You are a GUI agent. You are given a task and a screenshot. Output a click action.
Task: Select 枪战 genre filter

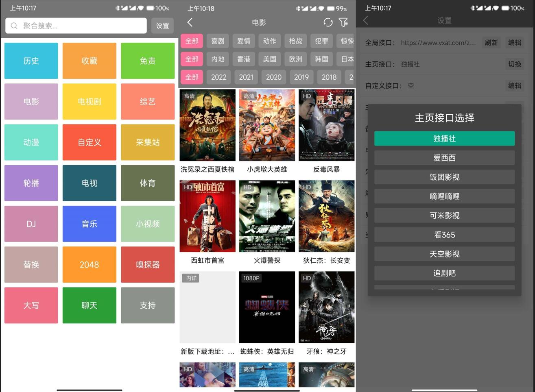tap(295, 41)
